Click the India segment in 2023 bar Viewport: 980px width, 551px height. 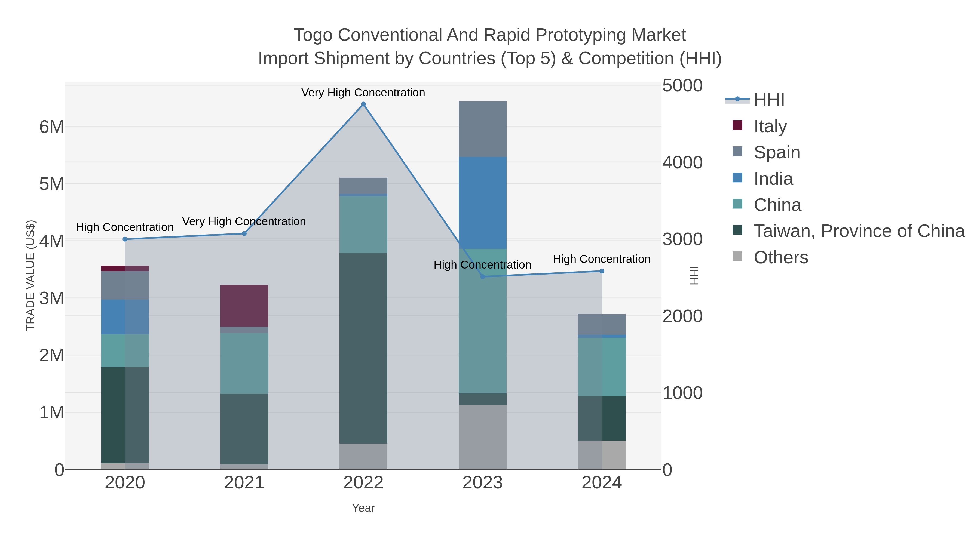[483, 203]
